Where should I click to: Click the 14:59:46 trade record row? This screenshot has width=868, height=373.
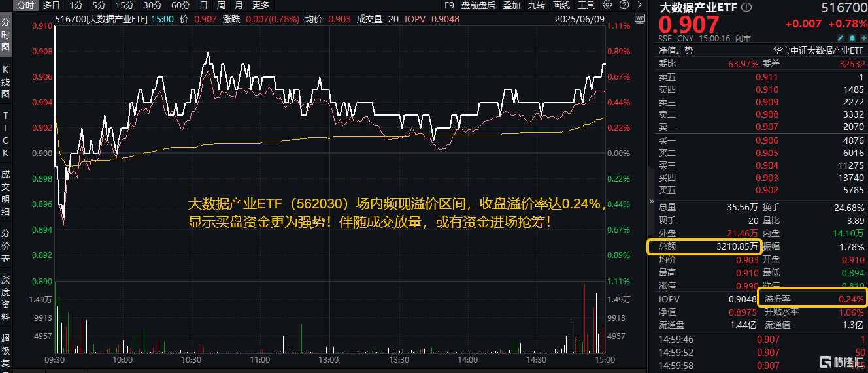pos(761,340)
